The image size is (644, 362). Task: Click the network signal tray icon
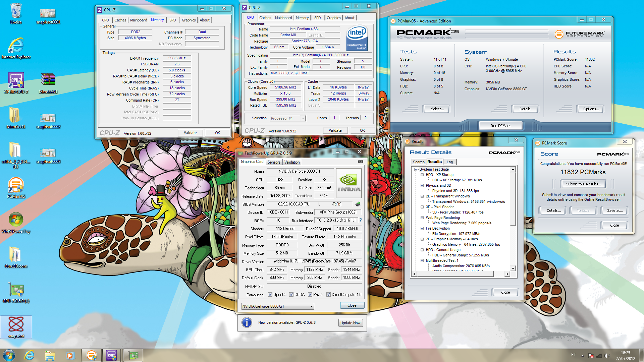click(599, 356)
